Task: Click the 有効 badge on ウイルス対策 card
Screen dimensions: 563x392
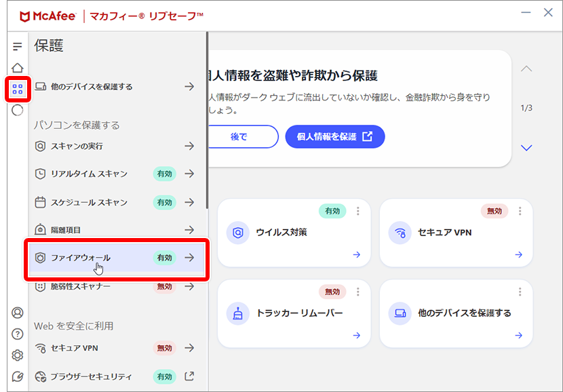Action: (x=332, y=211)
